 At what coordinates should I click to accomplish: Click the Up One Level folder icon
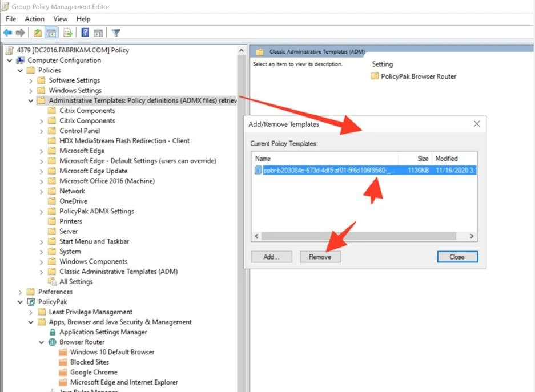38,33
